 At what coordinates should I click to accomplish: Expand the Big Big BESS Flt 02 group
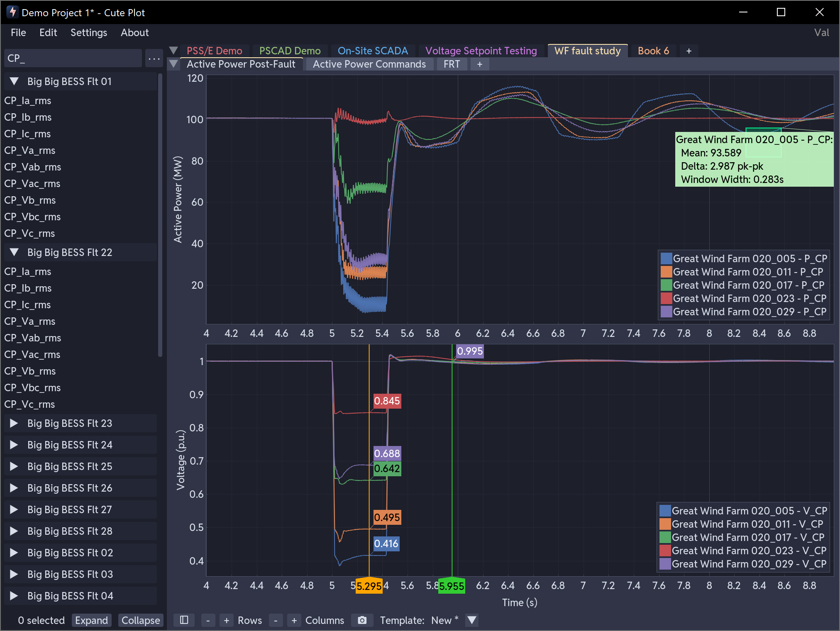click(x=14, y=553)
